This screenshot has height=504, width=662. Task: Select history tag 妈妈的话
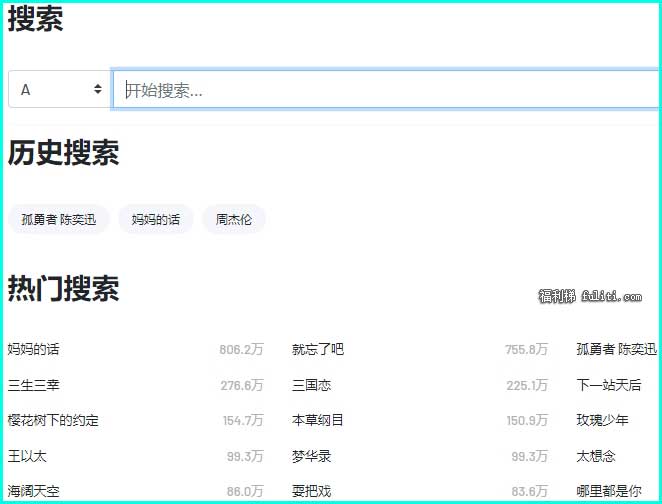coord(156,219)
